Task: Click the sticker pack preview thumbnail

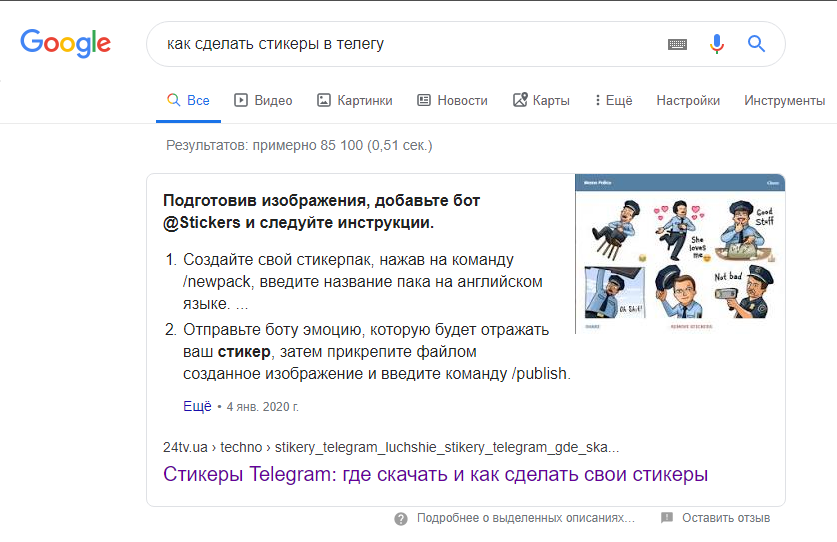Action: [x=680, y=254]
